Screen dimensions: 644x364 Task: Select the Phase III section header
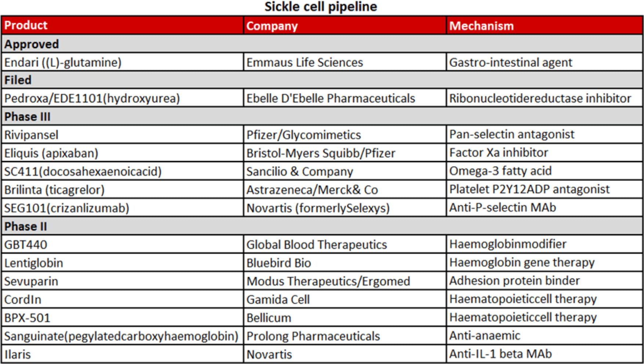click(322, 116)
